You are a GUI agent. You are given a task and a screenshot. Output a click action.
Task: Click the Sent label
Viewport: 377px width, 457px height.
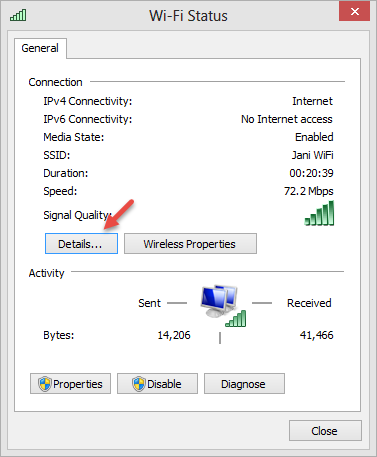[x=149, y=303]
